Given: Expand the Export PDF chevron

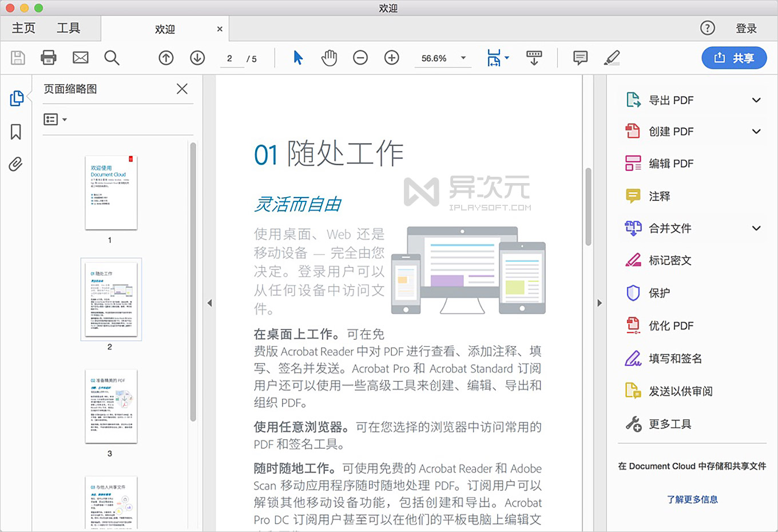Looking at the screenshot, I should (756, 100).
